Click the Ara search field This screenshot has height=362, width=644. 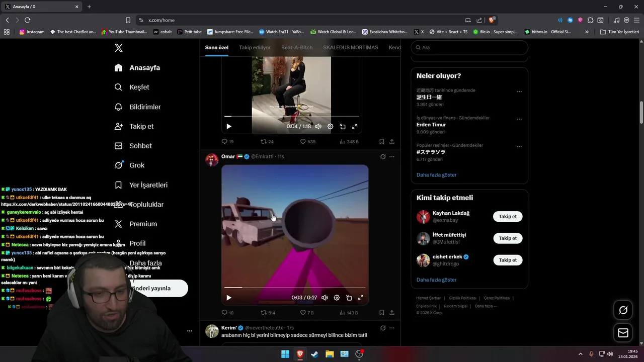pyautogui.click(x=469, y=47)
